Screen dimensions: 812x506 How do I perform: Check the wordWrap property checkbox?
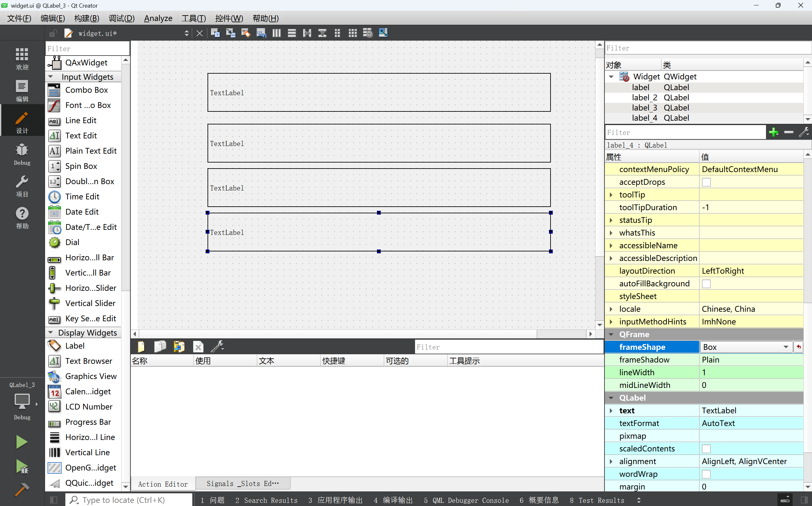point(706,474)
